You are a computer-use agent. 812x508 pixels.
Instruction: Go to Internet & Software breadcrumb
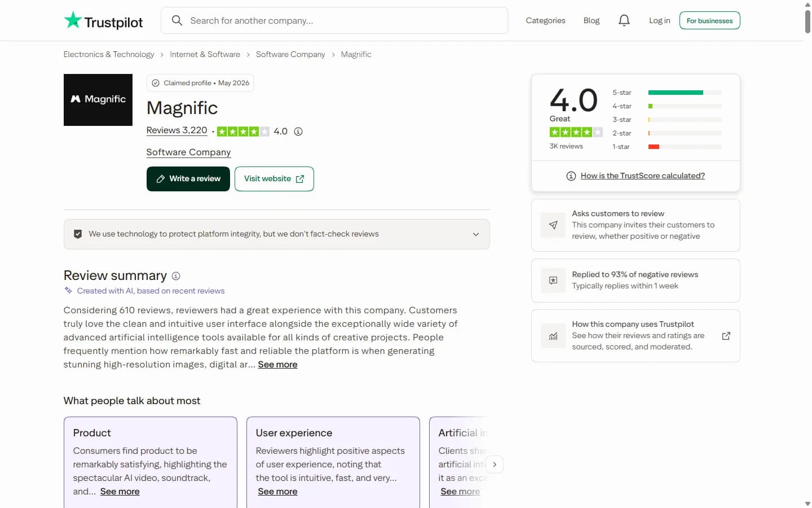[x=205, y=54]
